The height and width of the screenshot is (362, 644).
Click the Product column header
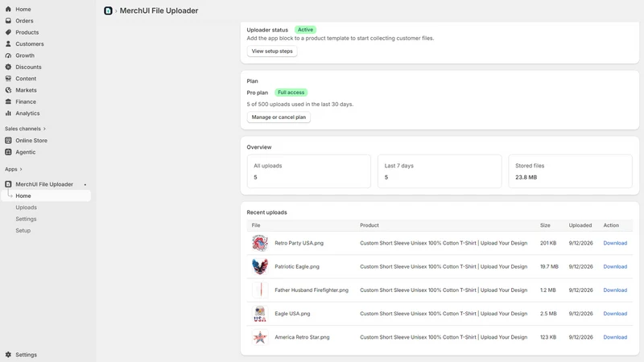coord(369,225)
